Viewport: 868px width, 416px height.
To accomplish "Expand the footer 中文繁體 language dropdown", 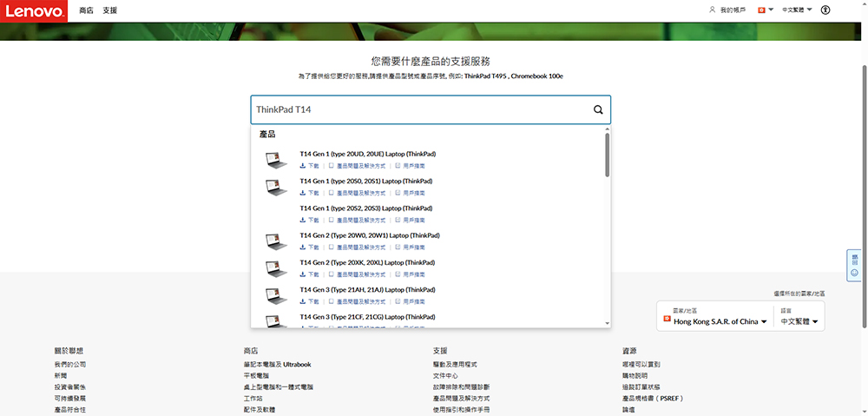I will point(799,321).
